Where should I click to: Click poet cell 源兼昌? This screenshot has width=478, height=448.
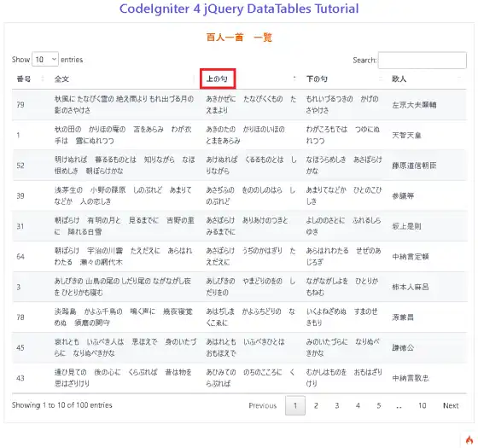[403, 317]
